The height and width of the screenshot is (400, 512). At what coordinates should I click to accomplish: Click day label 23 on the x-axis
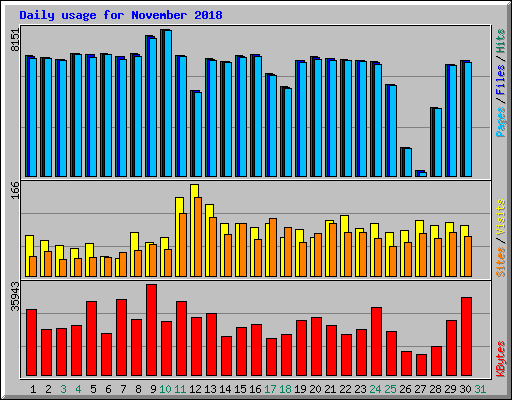tap(360, 389)
